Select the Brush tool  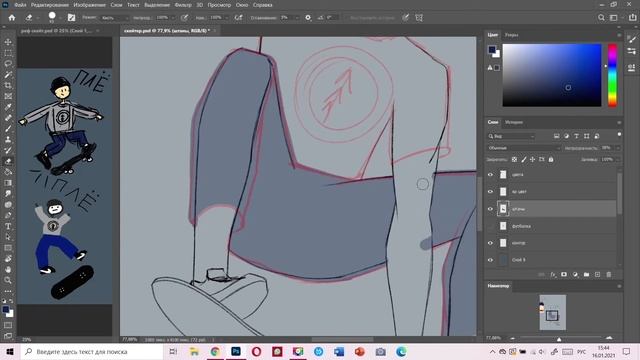coord(8,129)
